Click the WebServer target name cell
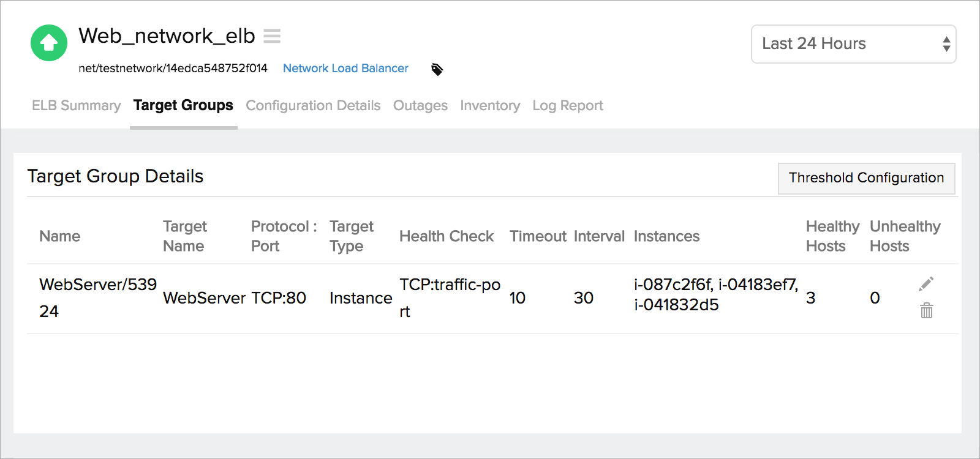This screenshot has width=980, height=459. (x=204, y=298)
